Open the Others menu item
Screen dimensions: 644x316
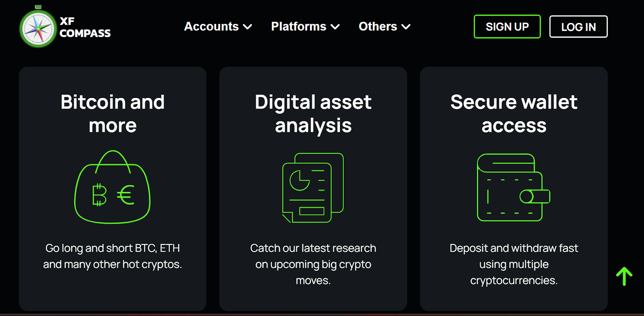378,27
